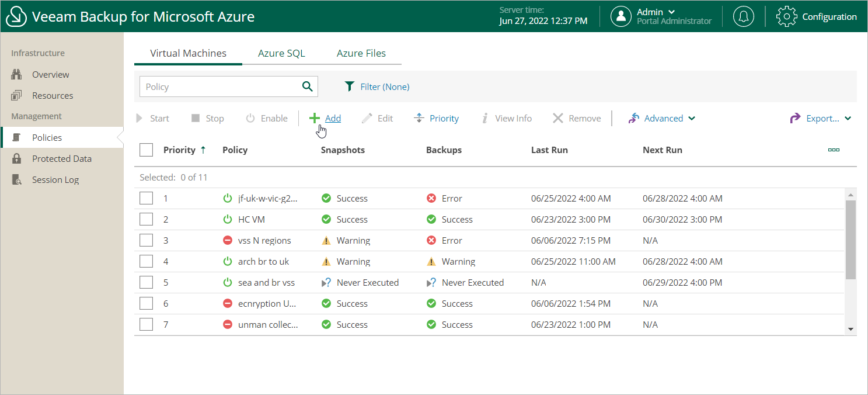
Task: Toggle the select-all header checkbox
Action: click(146, 150)
